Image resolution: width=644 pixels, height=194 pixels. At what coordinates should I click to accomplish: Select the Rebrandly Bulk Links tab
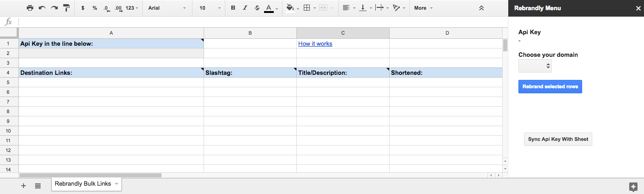(x=86, y=184)
